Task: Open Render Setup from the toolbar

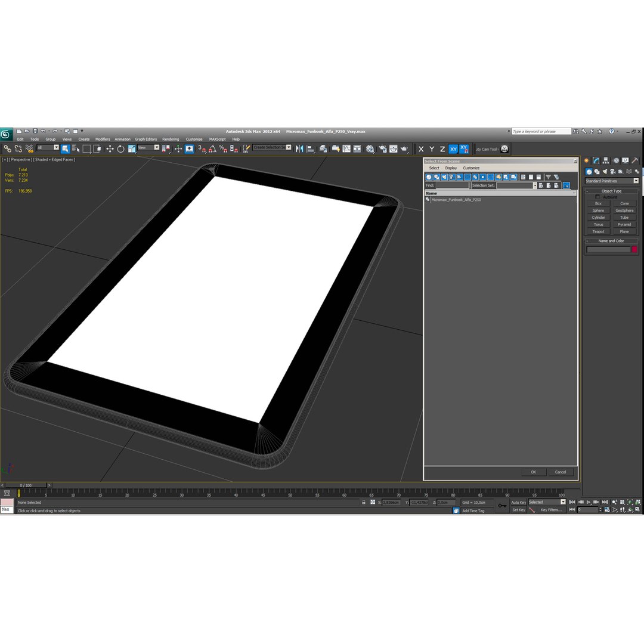Action: [x=383, y=148]
